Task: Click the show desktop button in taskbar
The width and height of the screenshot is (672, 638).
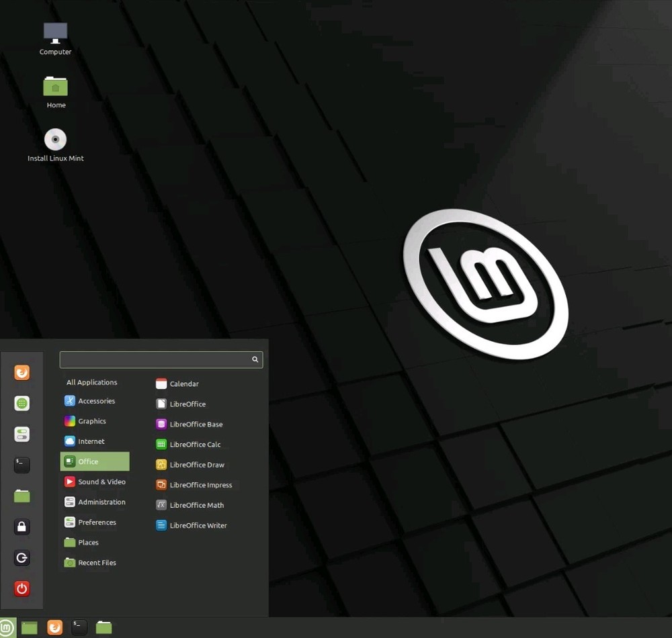Action: (30, 627)
